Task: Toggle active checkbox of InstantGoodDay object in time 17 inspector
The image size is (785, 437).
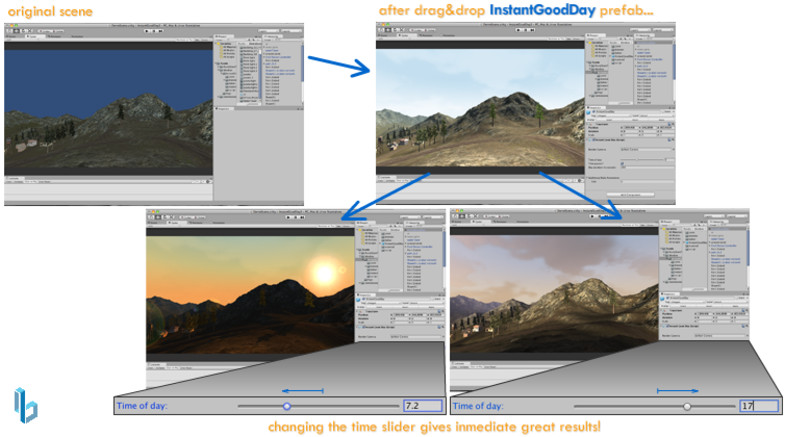Action: [x=668, y=297]
